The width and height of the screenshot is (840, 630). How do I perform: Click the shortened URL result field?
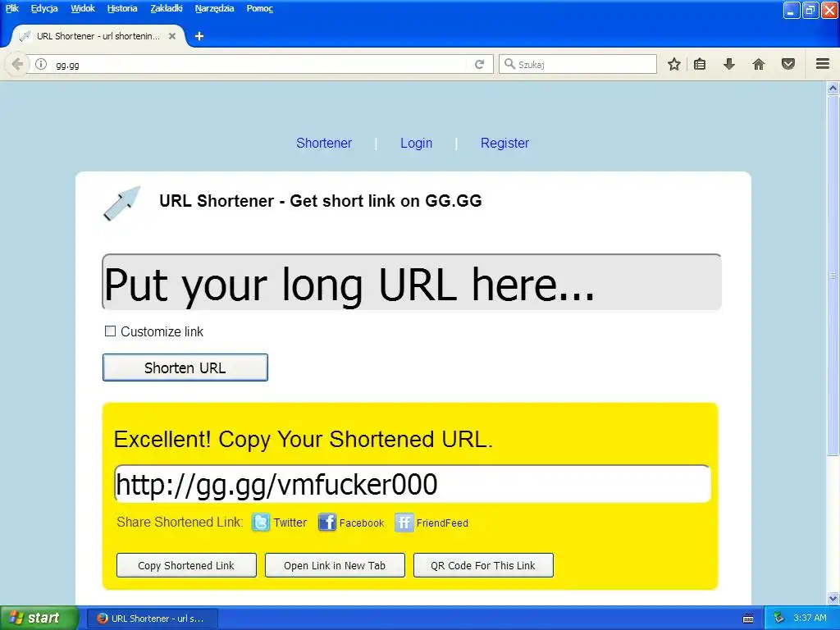(413, 484)
